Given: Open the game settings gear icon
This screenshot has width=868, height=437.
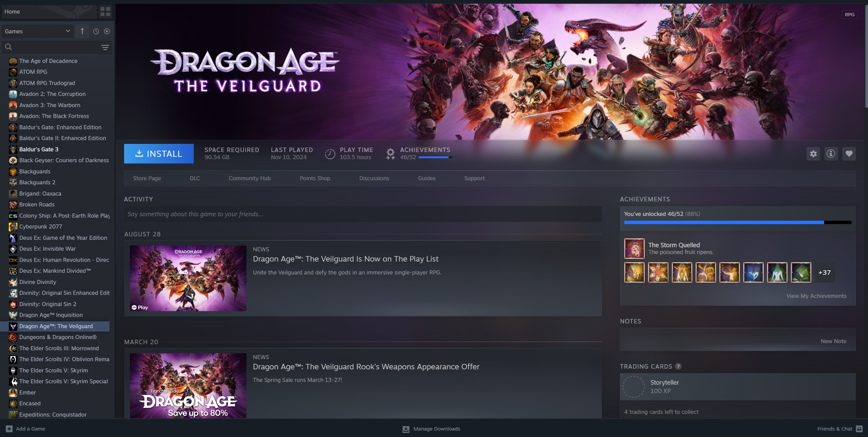Looking at the screenshot, I should (x=813, y=154).
